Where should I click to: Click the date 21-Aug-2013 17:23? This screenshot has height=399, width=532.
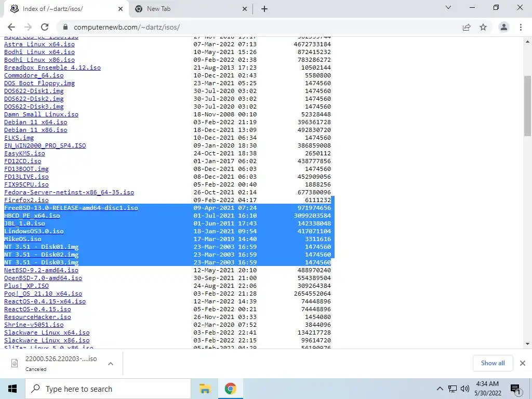(x=225, y=68)
